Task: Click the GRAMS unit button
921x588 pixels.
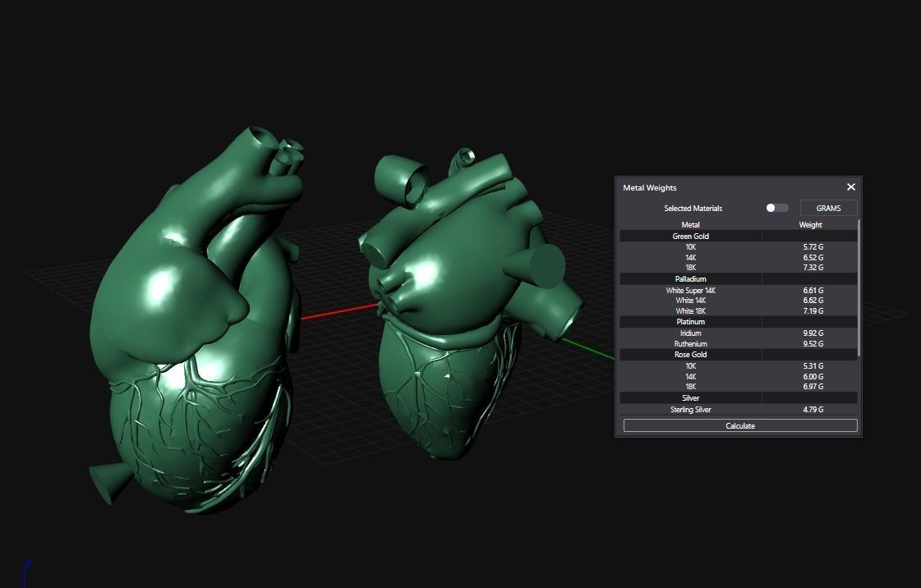Action: (x=828, y=209)
